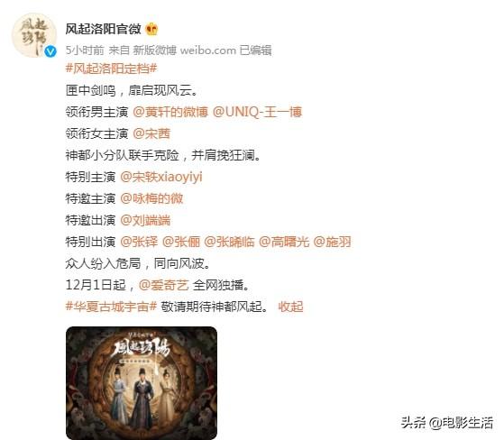Visit the @刘端端 profile link
Image resolution: width=504 pixels, height=440 pixels.
(x=145, y=220)
